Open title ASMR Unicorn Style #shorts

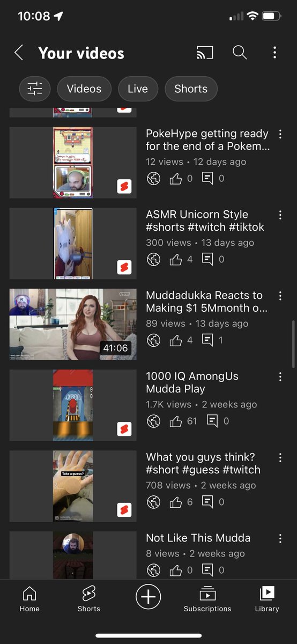205,221
